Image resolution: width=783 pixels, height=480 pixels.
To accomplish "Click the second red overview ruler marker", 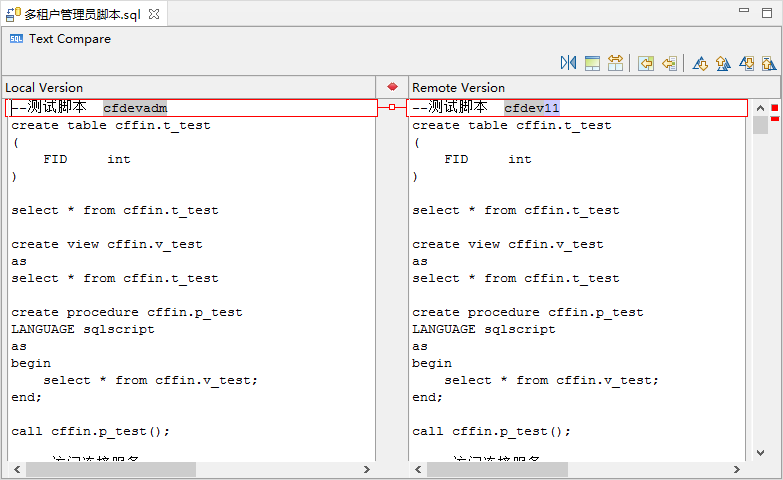I will coord(775,119).
